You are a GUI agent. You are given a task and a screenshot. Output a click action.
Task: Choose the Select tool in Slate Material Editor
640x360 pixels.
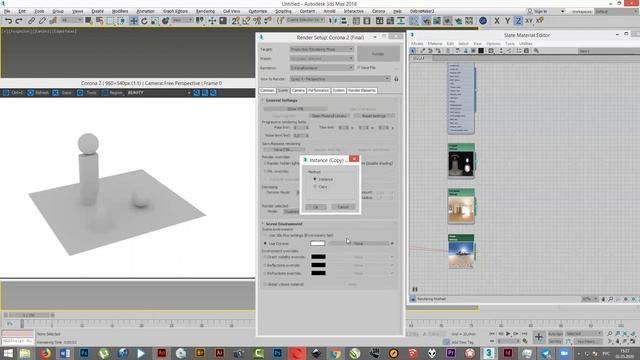tap(413, 51)
